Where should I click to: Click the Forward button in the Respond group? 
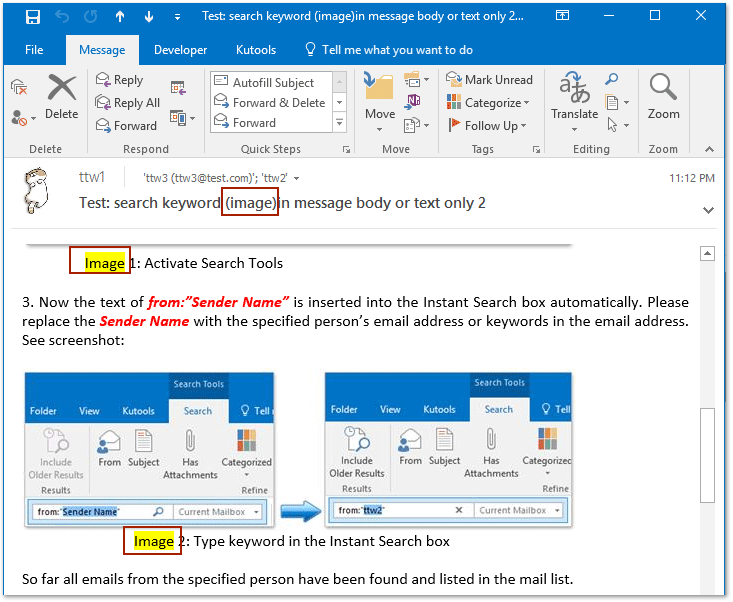pyautogui.click(x=126, y=126)
